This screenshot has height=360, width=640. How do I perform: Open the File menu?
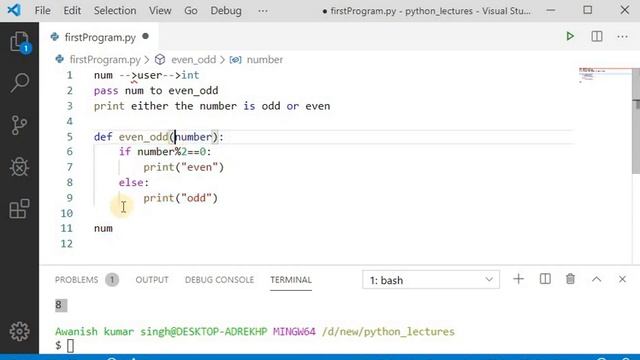(x=42, y=11)
